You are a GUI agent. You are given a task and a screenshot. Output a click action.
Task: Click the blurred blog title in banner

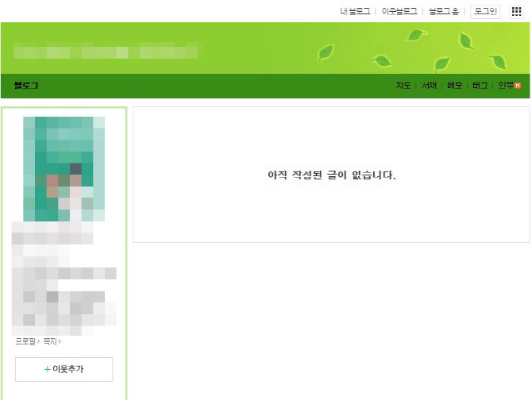click(106, 51)
